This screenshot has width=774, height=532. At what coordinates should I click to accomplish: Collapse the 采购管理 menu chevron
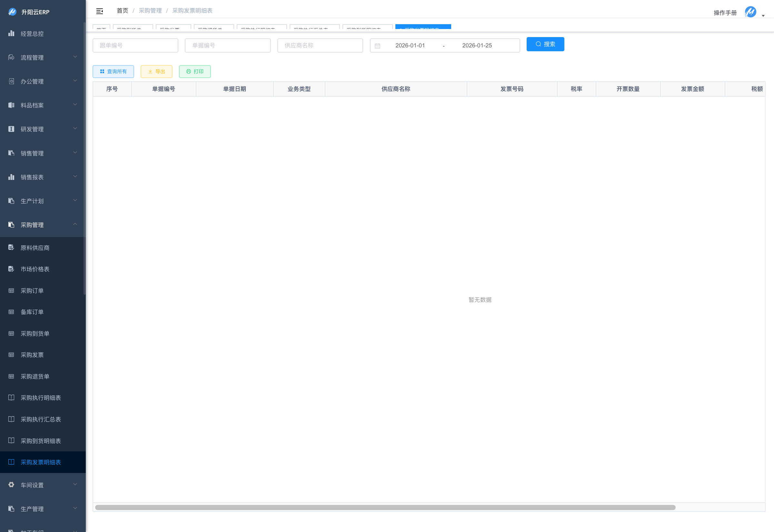click(x=75, y=224)
